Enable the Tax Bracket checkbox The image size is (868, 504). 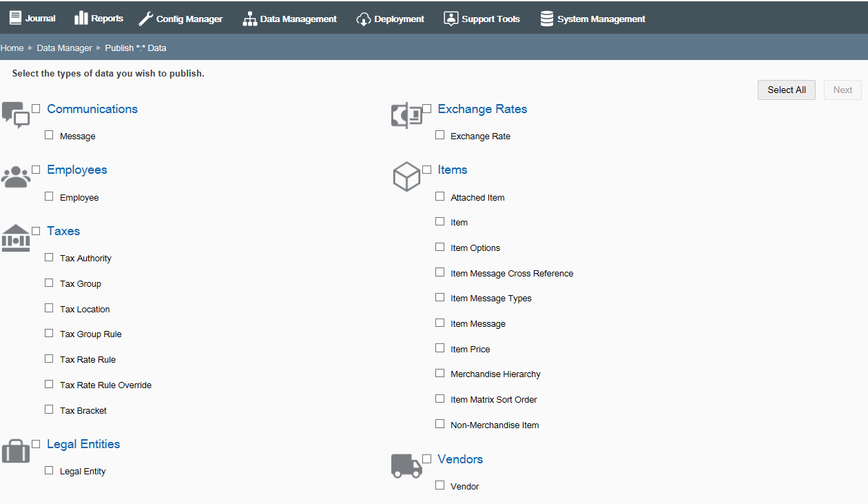click(x=49, y=409)
